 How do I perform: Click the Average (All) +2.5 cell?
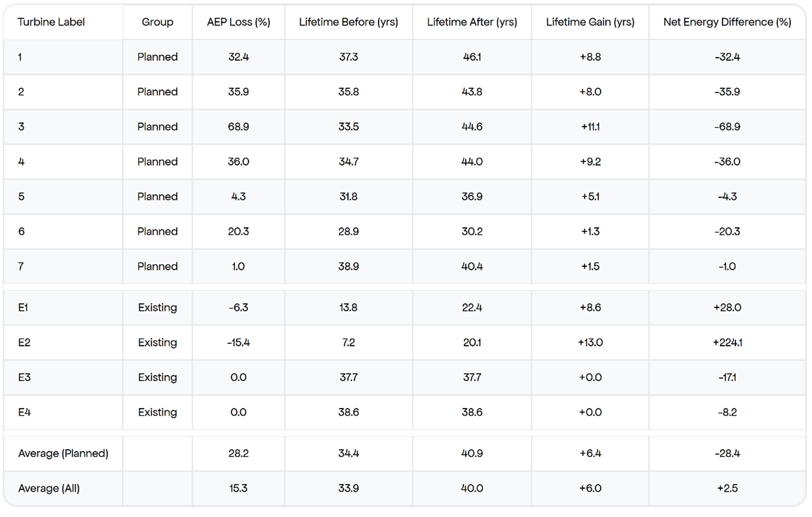(x=727, y=488)
